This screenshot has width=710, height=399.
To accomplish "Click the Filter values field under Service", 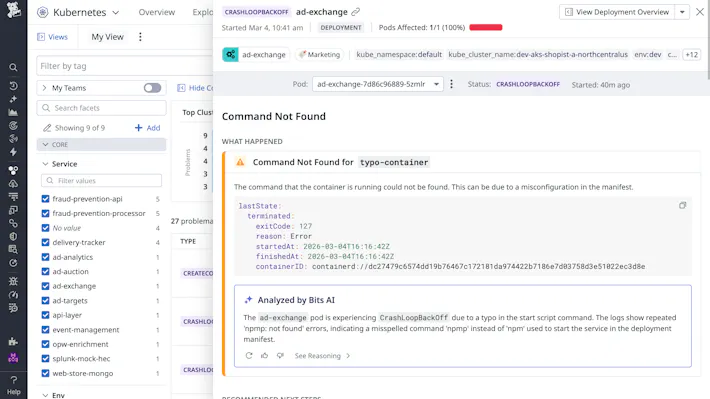I will [101, 181].
